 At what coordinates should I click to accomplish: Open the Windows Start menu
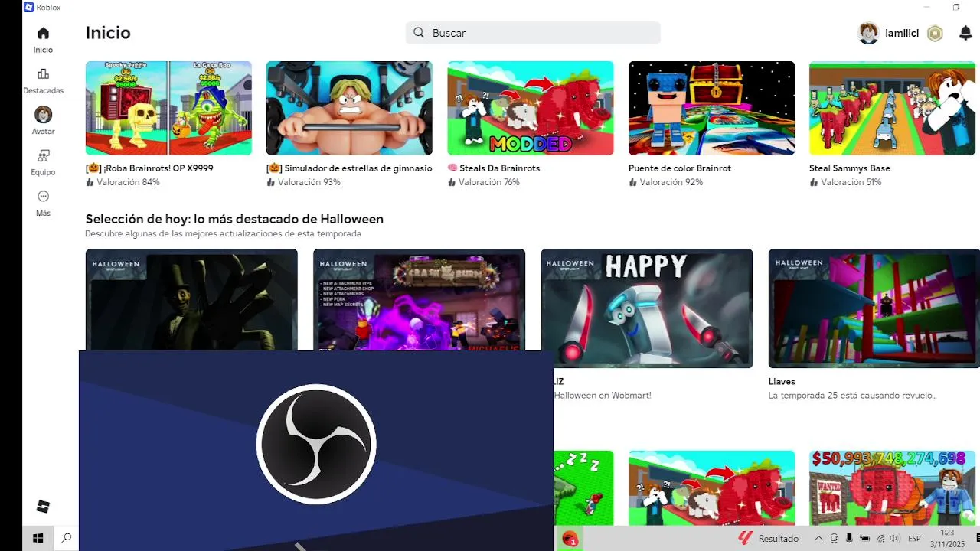click(x=38, y=539)
